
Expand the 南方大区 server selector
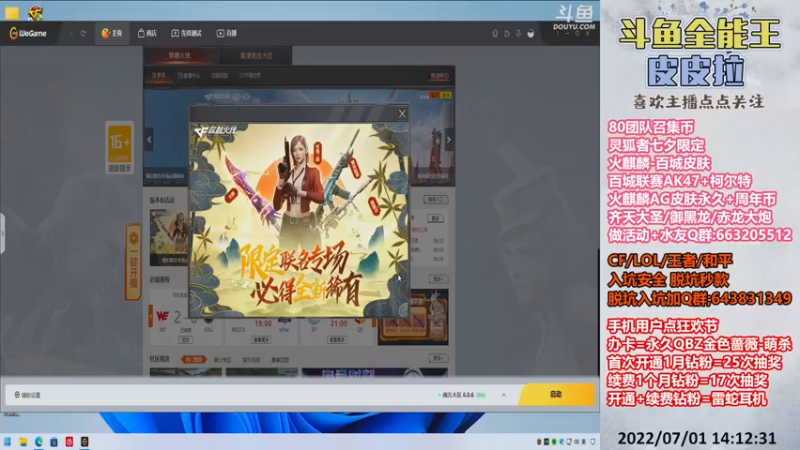pos(462,395)
